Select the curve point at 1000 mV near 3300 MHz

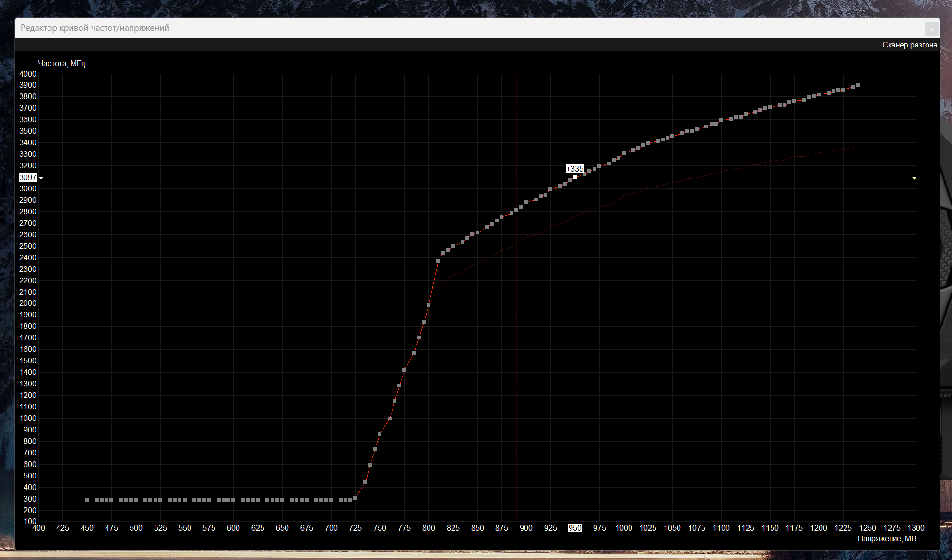point(624,153)
